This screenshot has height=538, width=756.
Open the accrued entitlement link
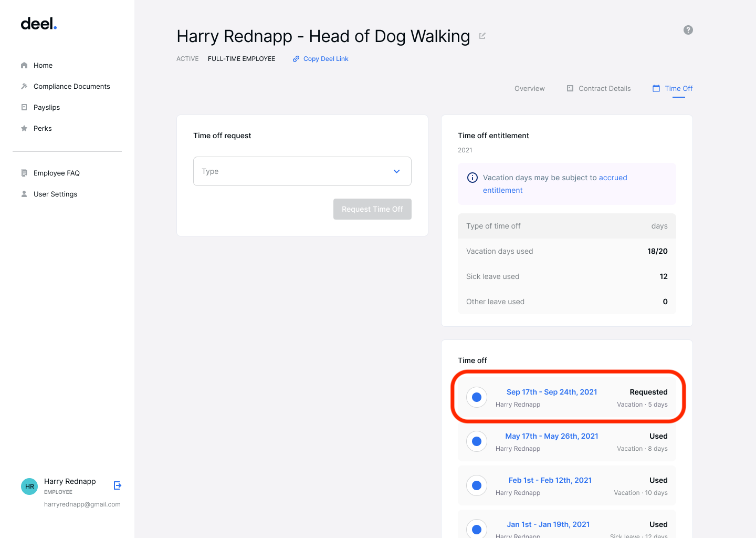pos(613,178)
